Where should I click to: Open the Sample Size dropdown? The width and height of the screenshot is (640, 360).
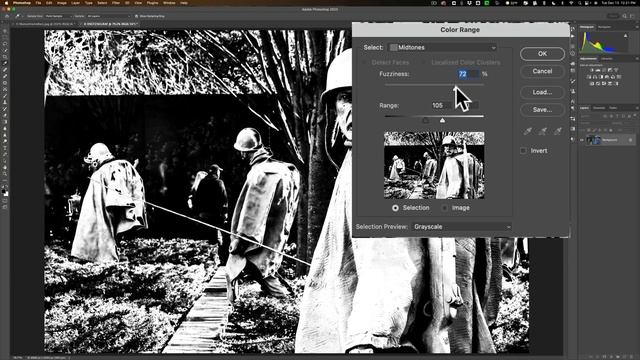58,16
